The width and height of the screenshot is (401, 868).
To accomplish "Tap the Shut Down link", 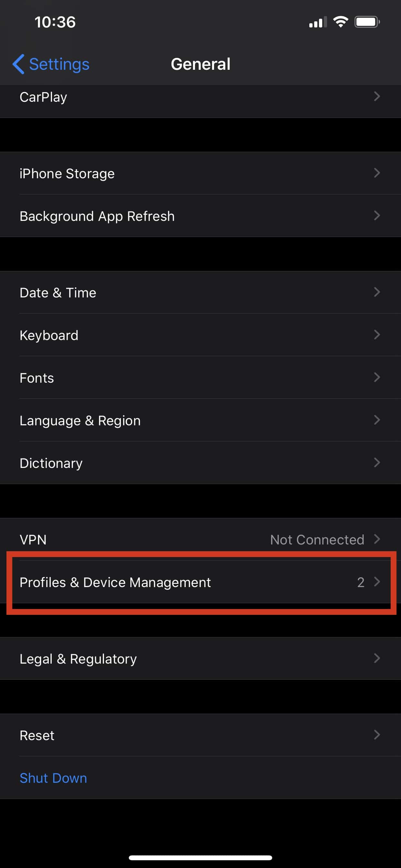I will point(53,778).
